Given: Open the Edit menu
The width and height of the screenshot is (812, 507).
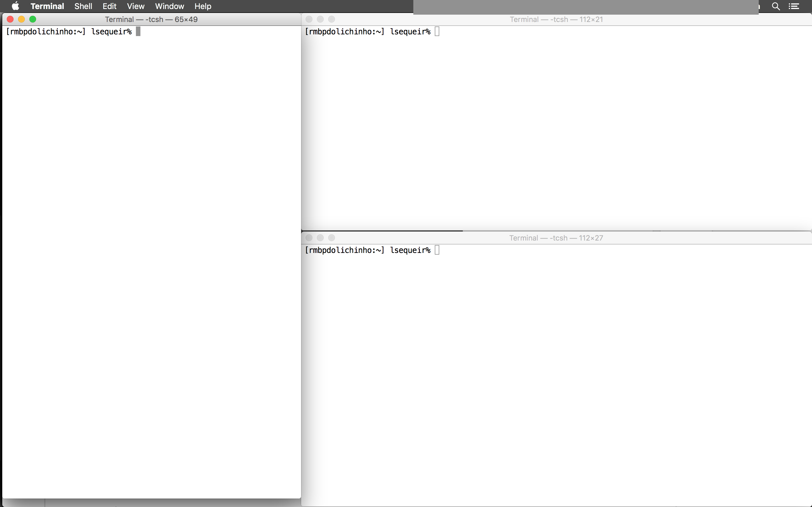Looking at the screenshot, I should tap(109, 6).
